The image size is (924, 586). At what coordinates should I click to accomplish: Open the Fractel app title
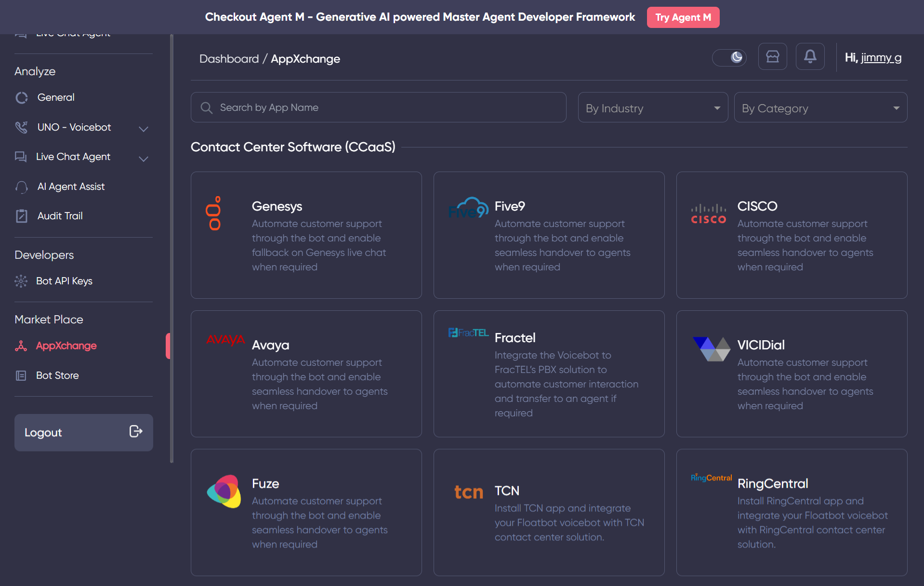point(515,338)
